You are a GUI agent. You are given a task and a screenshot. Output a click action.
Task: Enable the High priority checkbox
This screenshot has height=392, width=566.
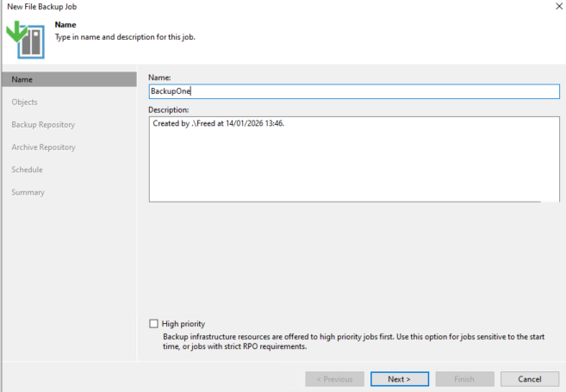coord(154,323)
